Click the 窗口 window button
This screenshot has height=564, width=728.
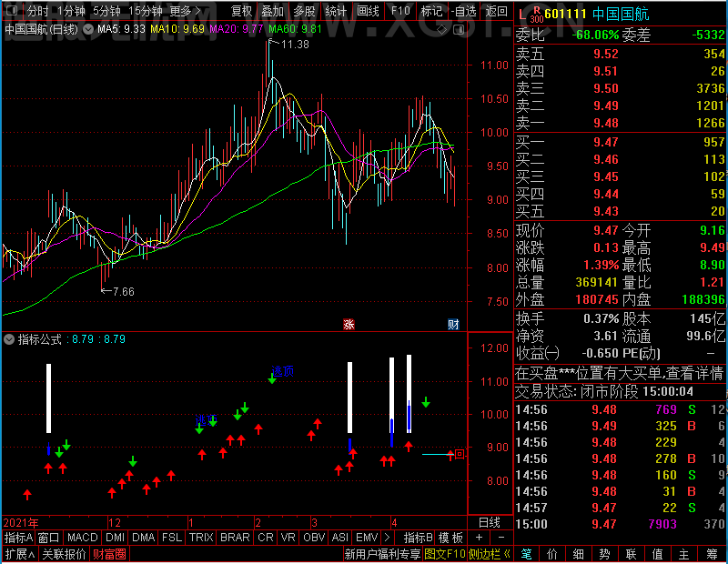coord(49,537)
